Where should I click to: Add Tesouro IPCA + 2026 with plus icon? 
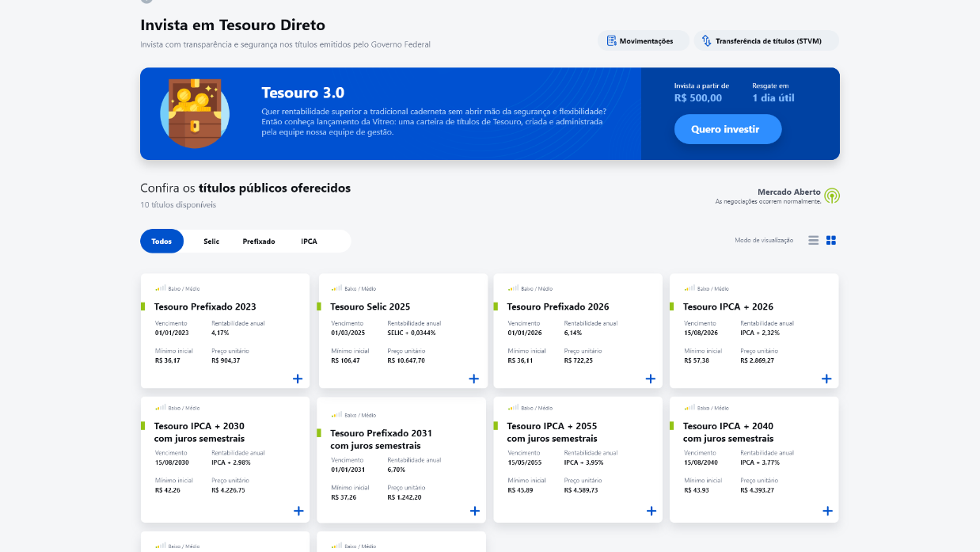point(826,379)
